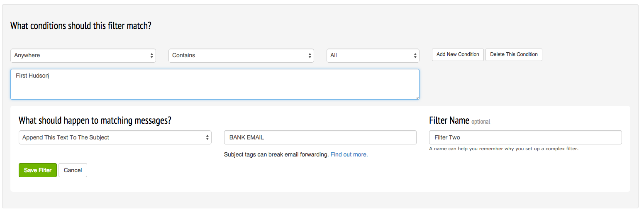
Task: Open the Contains operator dropdown
Action: (x=241, y=56)
